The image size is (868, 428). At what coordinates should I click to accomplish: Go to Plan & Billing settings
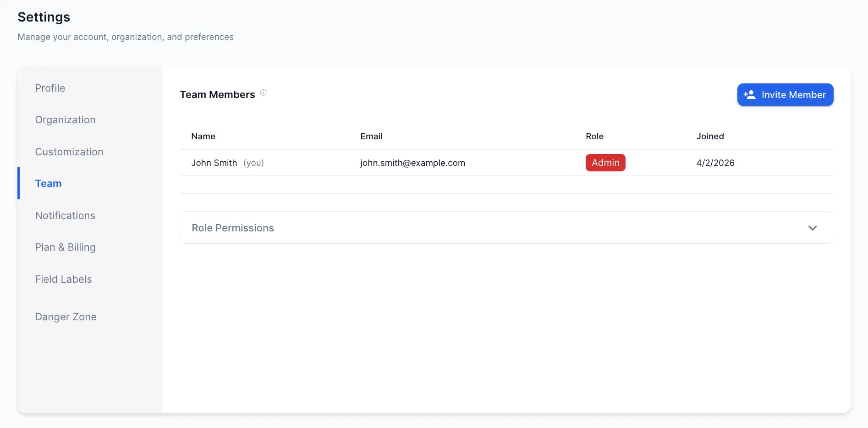65,247
